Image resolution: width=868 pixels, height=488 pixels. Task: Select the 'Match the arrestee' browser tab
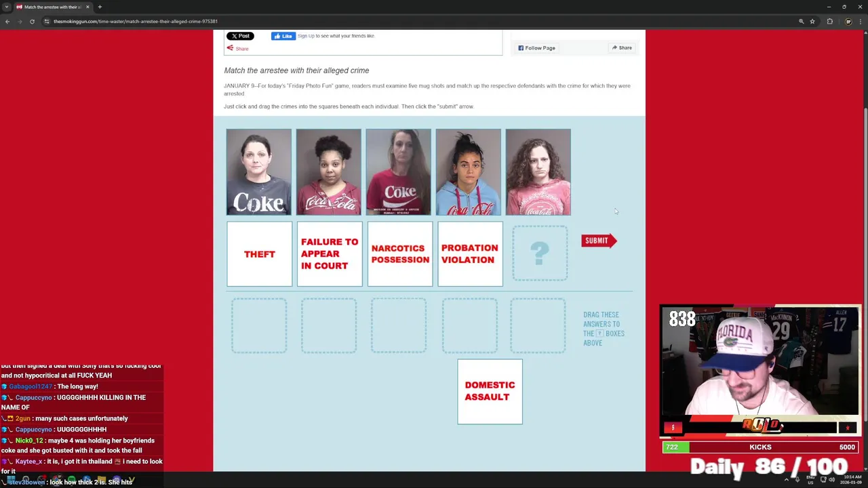tap(53, 7)
